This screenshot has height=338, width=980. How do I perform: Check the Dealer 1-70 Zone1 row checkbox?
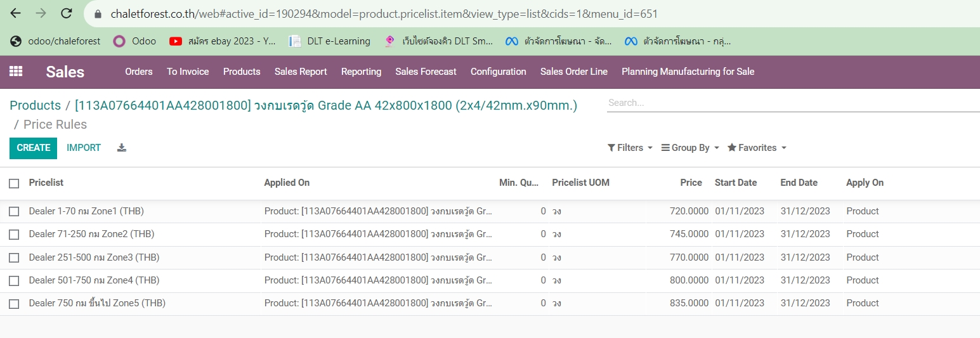14,211
